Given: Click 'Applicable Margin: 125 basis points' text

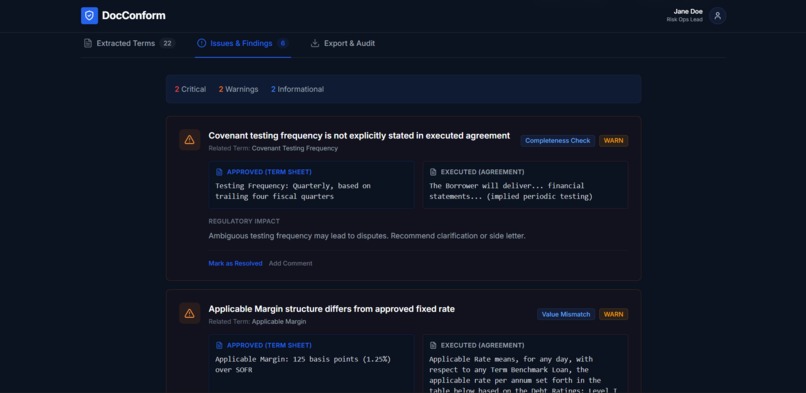Looking at the screenshot, I should 303,364.
